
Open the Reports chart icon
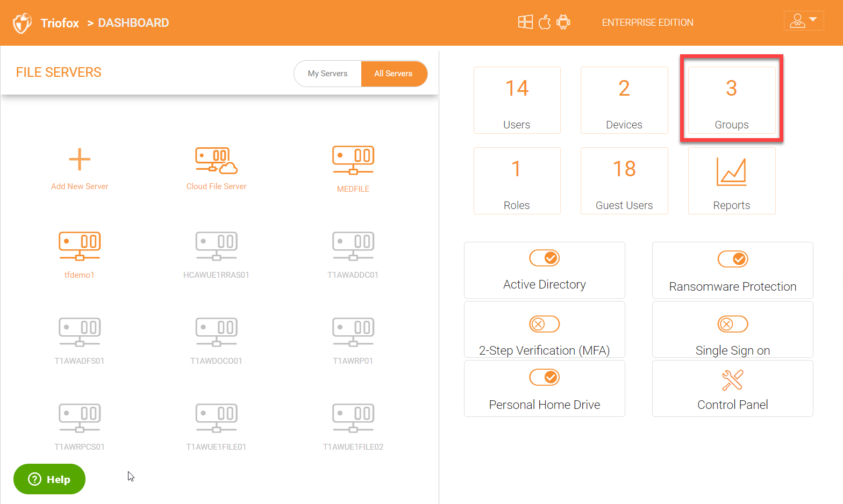pos(732,172)
